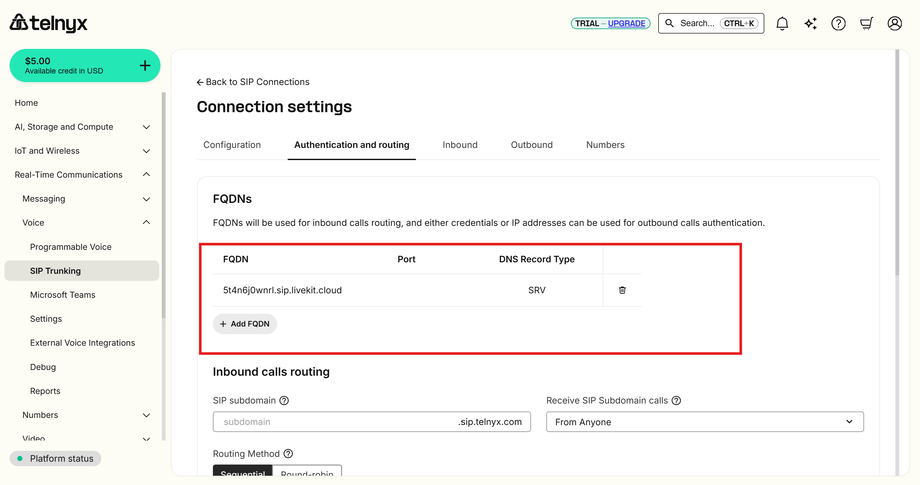Open the Search box
Screen dimensions: 920x485
[710, 23]
